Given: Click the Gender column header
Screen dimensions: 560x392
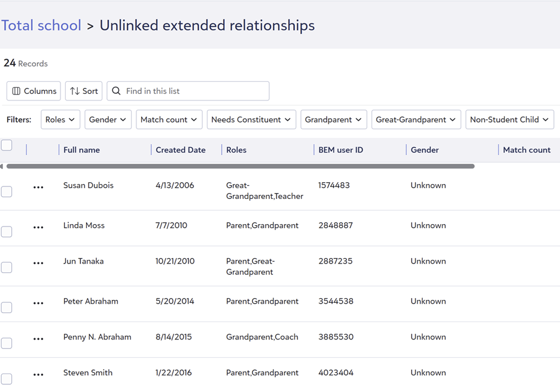Looking at the screenshot, I should pos(425,150).
